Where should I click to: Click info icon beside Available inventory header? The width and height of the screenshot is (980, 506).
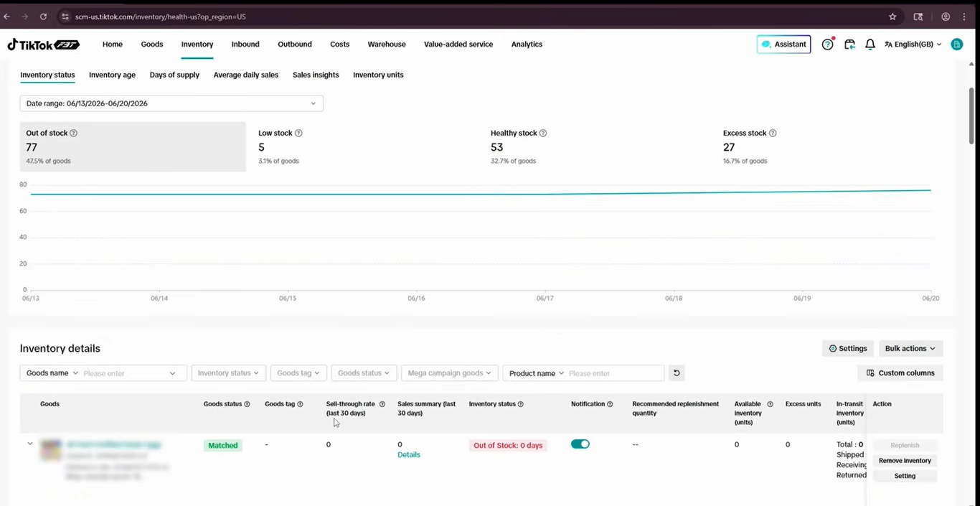771,404
